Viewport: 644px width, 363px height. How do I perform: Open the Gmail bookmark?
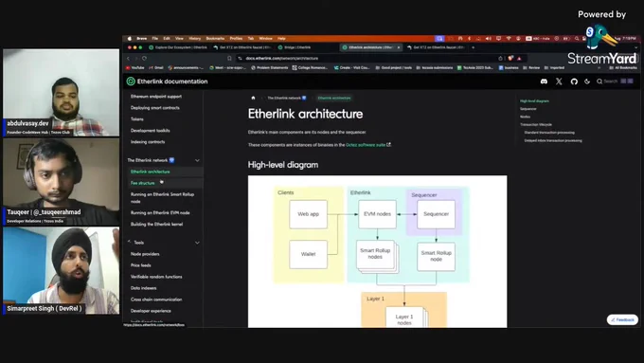[x=156, y=68]
